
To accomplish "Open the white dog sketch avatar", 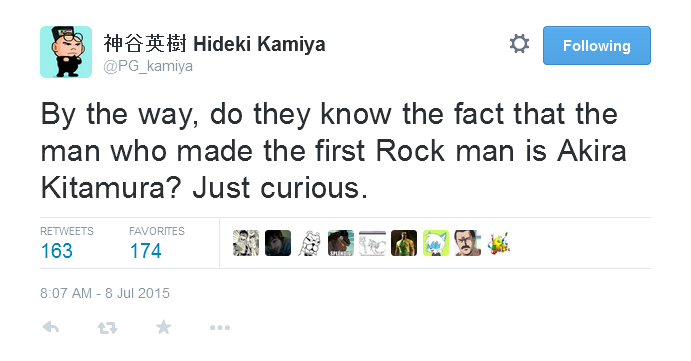I will (x=309, y=243).
